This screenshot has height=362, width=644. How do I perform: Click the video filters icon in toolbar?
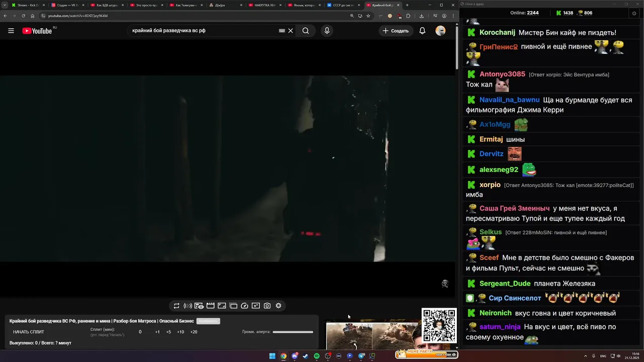[x=256, y=306]
